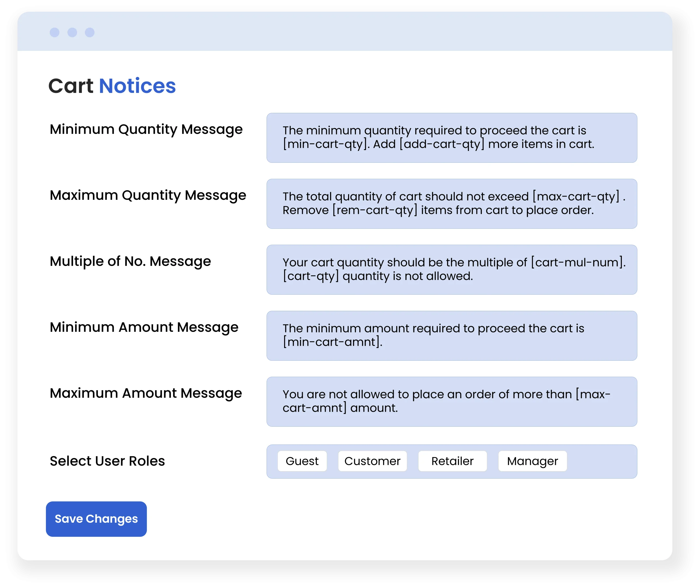Click empty area in user roles box

pyautogui.click(x=602, y=462)
